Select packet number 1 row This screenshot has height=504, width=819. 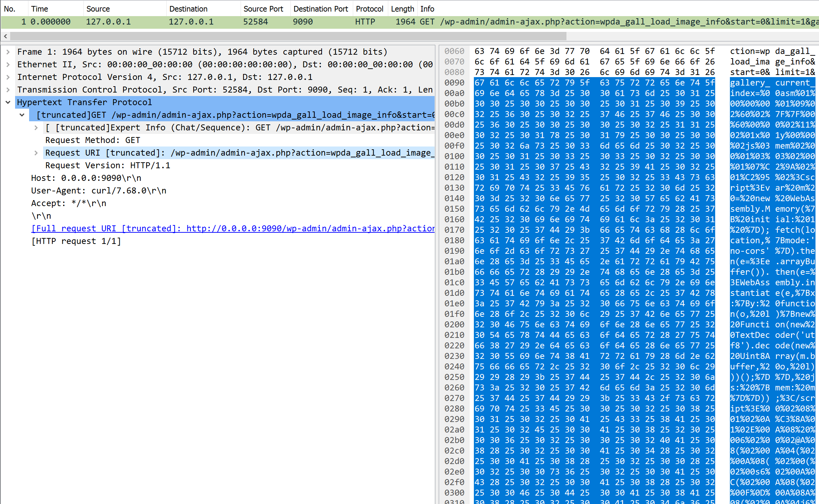(210, 22)
